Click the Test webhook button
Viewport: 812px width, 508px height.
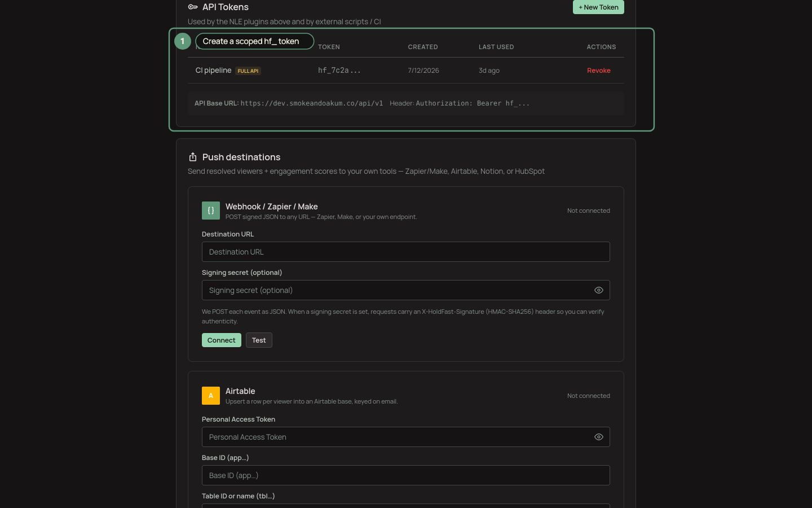(259, 340)
